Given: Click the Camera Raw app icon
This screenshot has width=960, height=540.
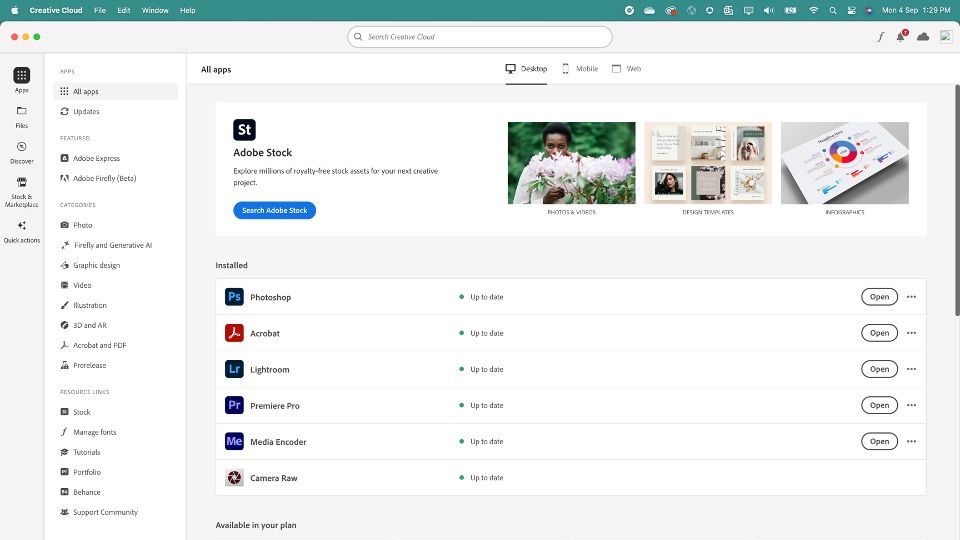Looking at the screenshot, I should click(234, 478).
